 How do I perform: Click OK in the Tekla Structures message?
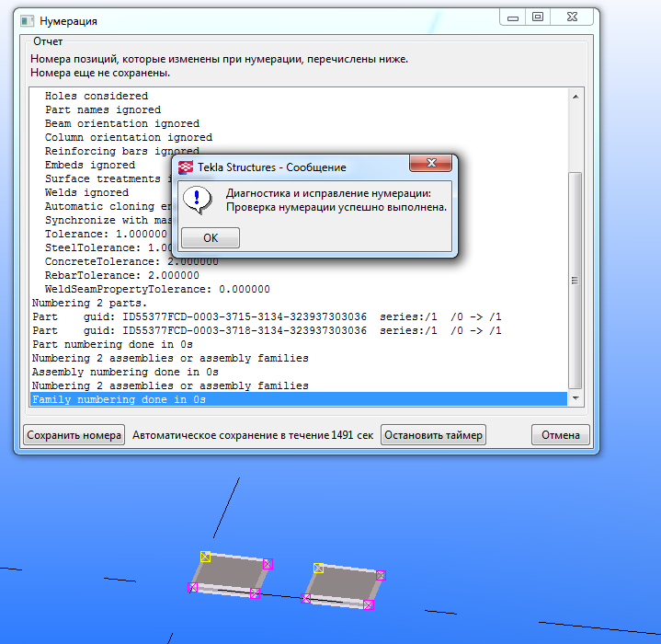pyautogui.click(x=211, y=238)
